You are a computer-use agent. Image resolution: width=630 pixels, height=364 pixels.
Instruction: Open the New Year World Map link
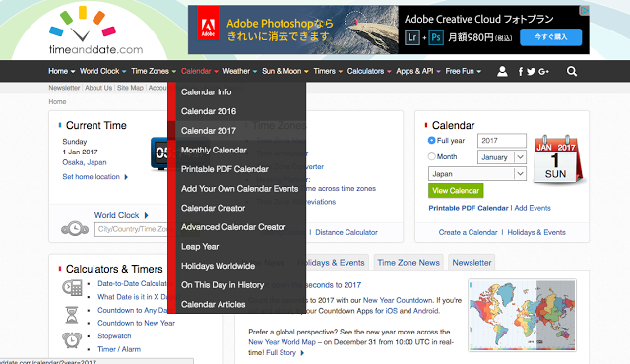(283, 342)
